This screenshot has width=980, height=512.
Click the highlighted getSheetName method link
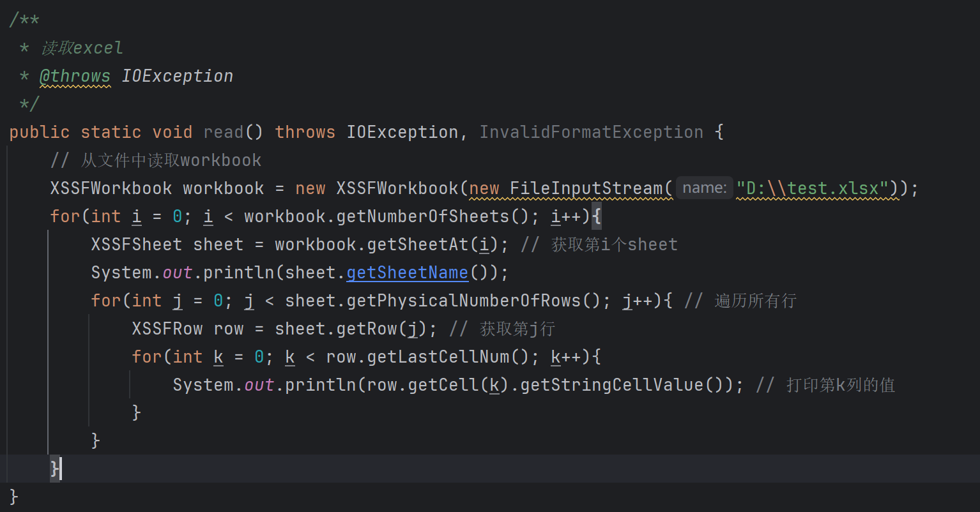(x=408, y=273)
